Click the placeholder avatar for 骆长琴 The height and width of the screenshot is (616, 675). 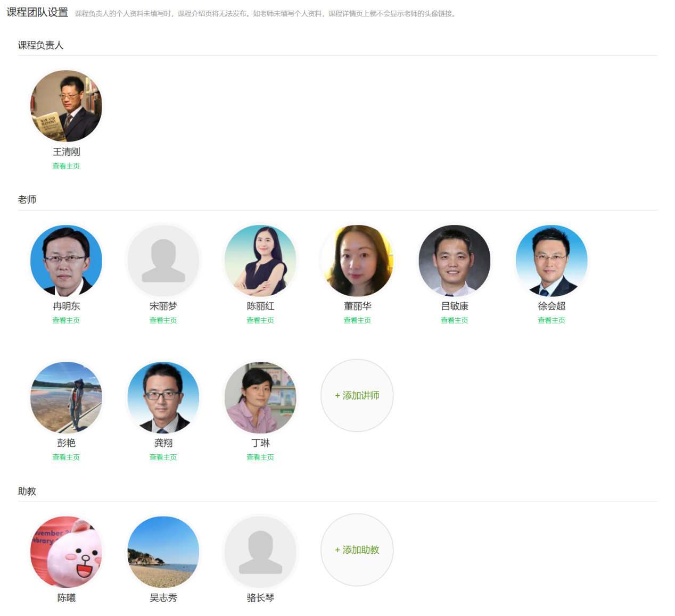[x=260, y=552]
